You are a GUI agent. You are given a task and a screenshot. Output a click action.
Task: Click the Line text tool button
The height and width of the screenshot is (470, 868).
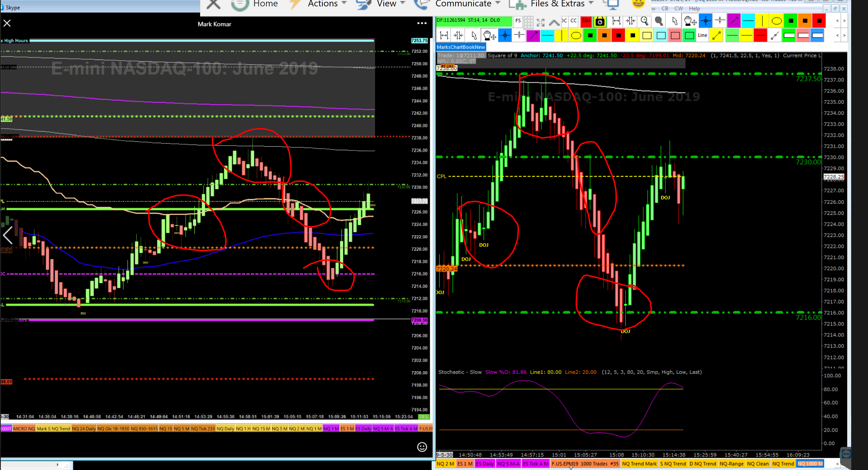tap(702, 35)
